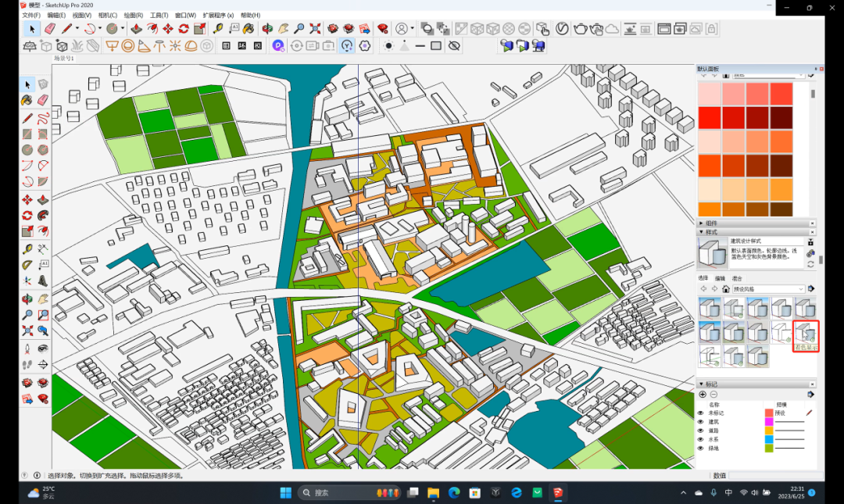Click the add tag plus icon
This screenshot has width=844, height=504.
pyautogui.click(x=703, y=395)
